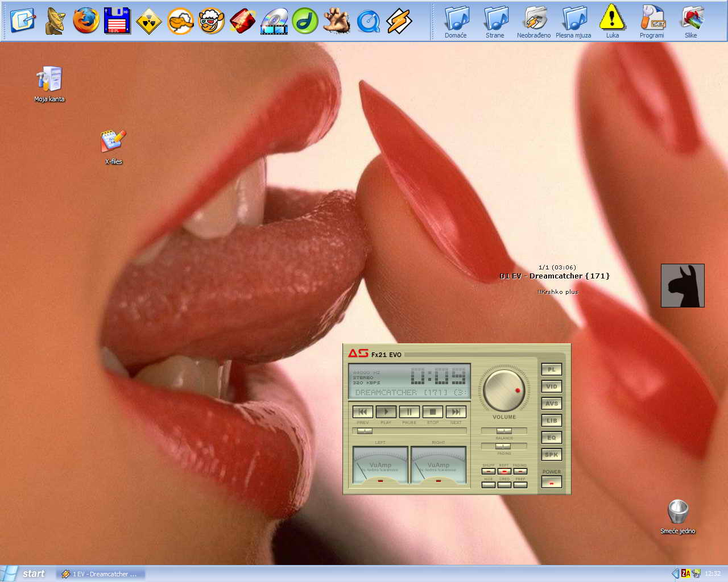The height and width of the screenshot is (582, 728).
Task: Open the X-files desktop shortcut
Action: (113, 142)
